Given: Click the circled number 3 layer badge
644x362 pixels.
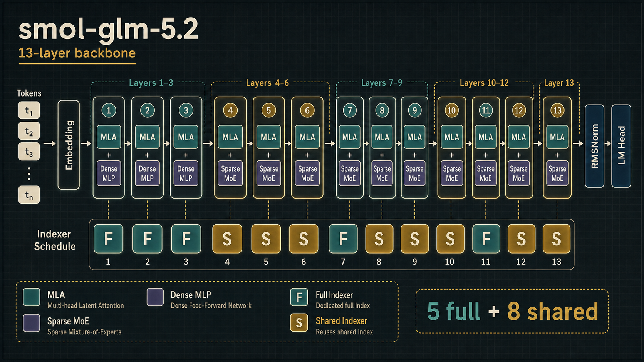Looking at the screenshot, I should coord(186,111).
